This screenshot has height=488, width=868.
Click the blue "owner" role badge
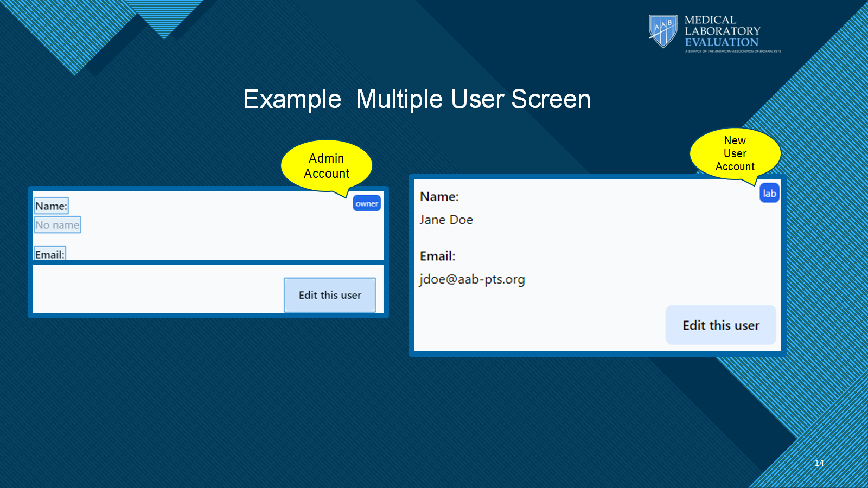point(367,203)
